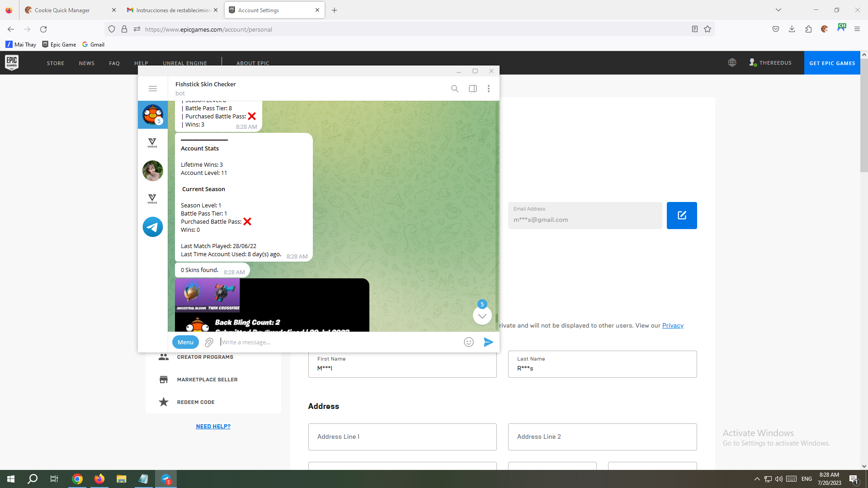The height and width of the screenshot is (488, 868).
Task: Click the Last Name field
Action: click(x=603, y=364)
